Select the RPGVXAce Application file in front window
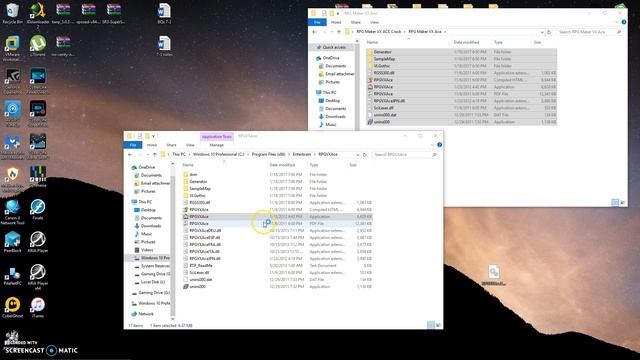The width and height of the screenshot is (640, 360). click(278, 216)
